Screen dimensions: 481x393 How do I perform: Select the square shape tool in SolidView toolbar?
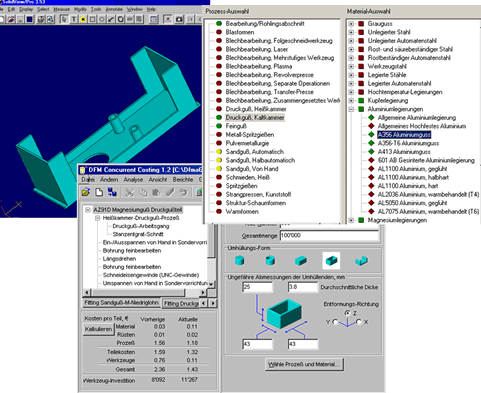[92, 19]
